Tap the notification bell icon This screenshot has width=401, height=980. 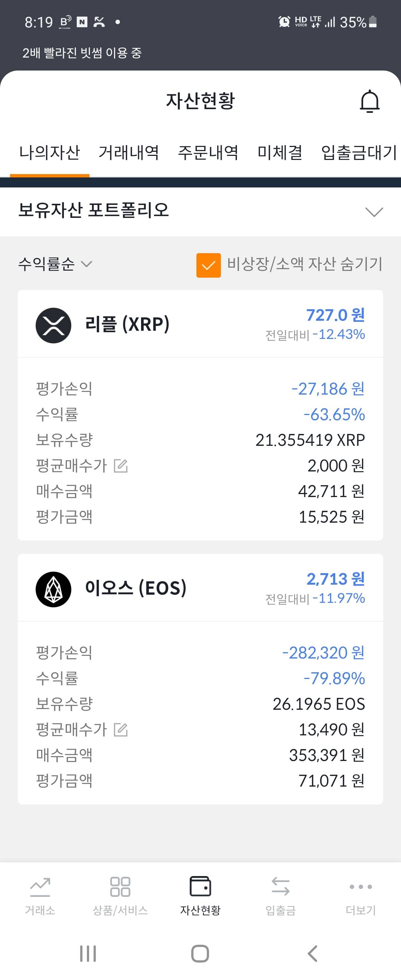click(369, 101)
